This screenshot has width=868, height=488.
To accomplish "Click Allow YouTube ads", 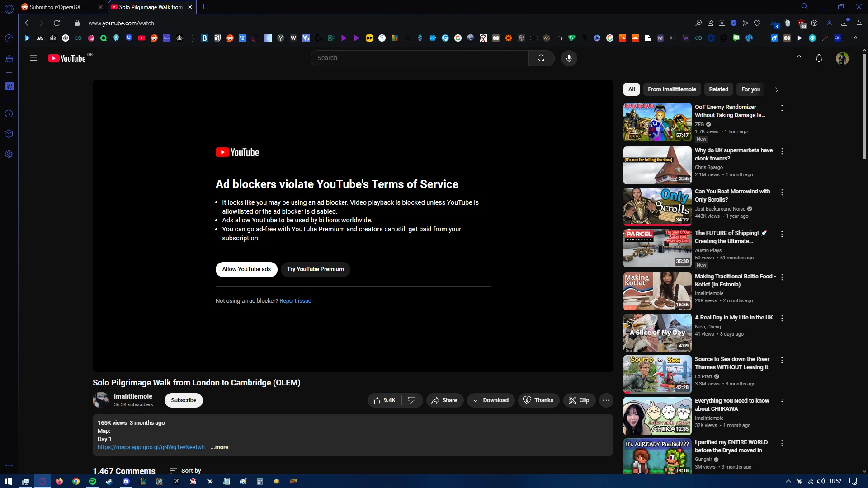I will 246,269.
